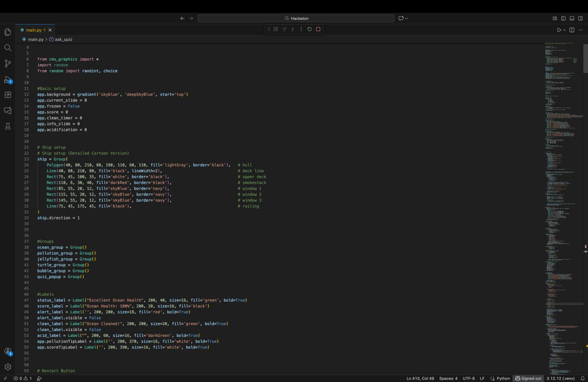The height and width of the screenshot is (382, 588).
Task: Toggle the bottom panel
Action: click(x=572, y=18)
